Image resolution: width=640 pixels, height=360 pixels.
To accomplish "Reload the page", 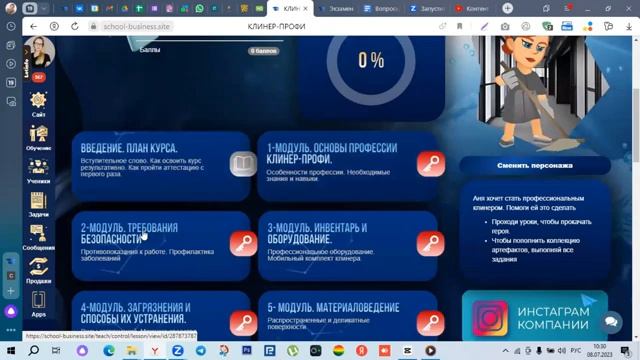I will (75, 27).
